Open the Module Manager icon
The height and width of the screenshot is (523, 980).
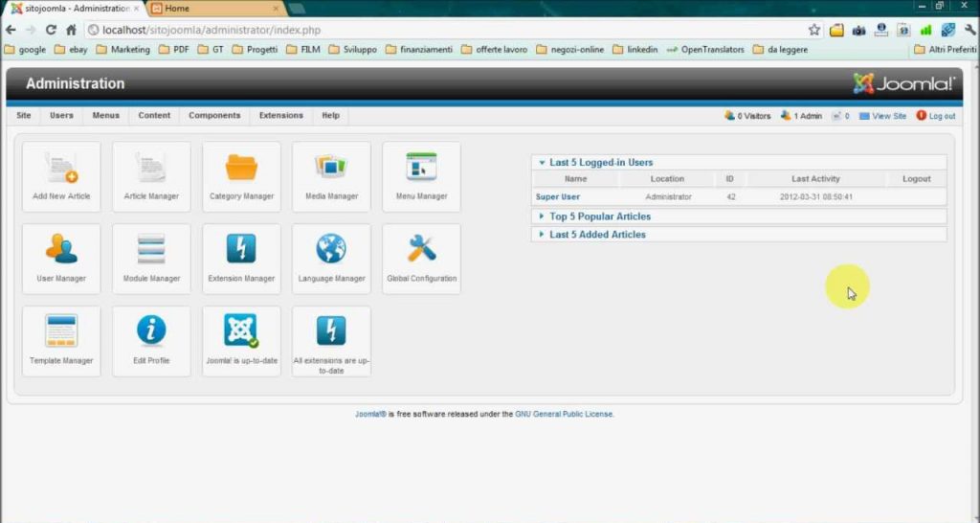[x=151, y=259]
